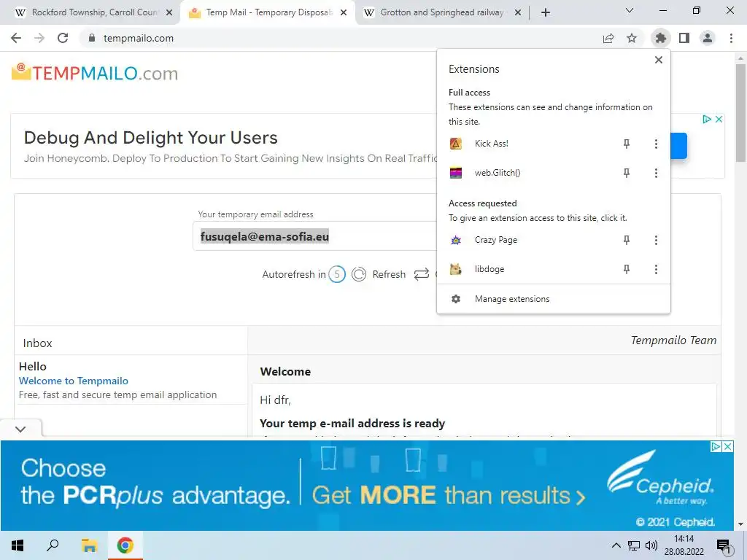Collapse the bottom ad with chevron
747x560 pixels.
tap(20, 429)
